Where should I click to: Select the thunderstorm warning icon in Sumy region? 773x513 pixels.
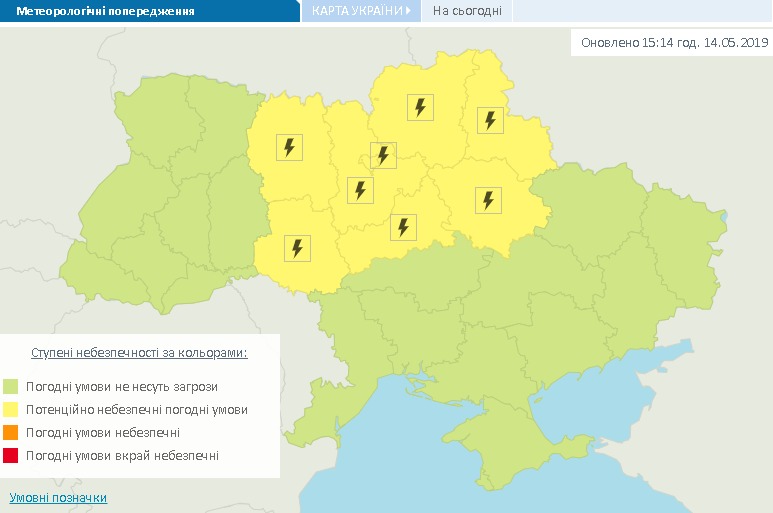[490, 120]
